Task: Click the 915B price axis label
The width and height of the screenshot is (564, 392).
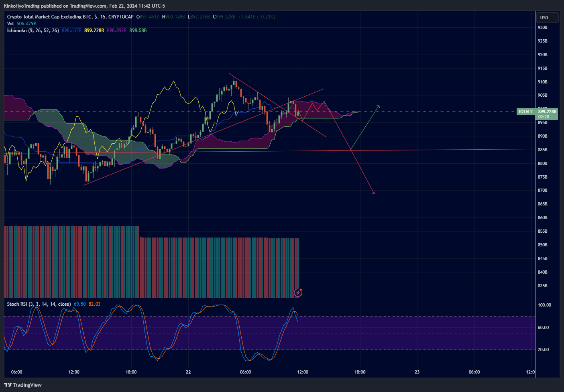Action: pos(542,68)
